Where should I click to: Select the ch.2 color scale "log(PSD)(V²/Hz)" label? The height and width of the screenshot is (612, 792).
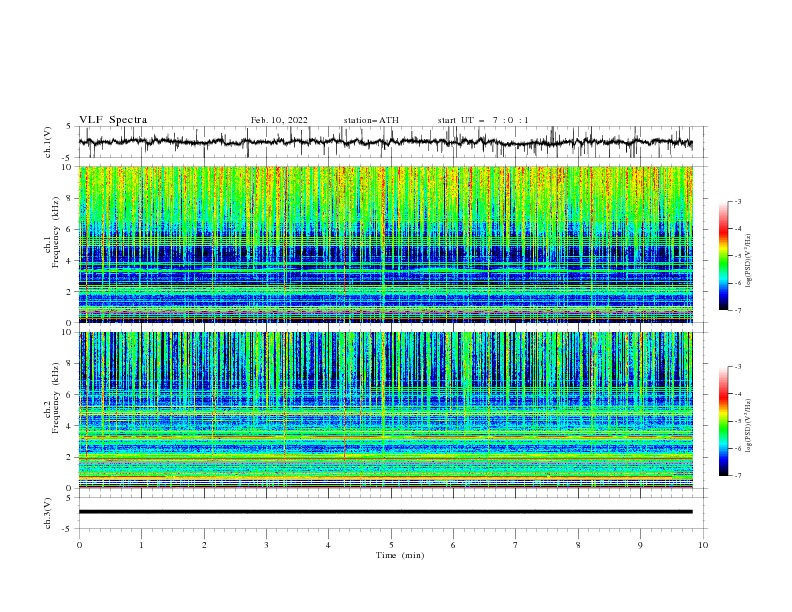[x=749, y=426]
